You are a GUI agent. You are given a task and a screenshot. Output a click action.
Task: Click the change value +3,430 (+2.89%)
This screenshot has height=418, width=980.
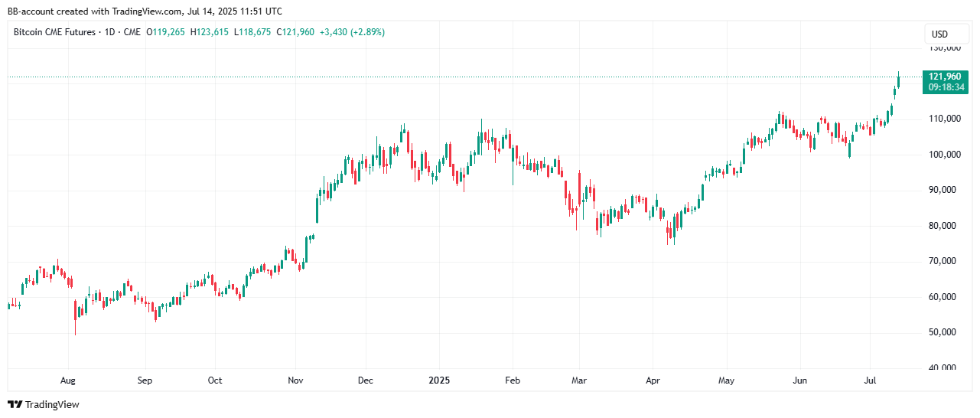352,32
